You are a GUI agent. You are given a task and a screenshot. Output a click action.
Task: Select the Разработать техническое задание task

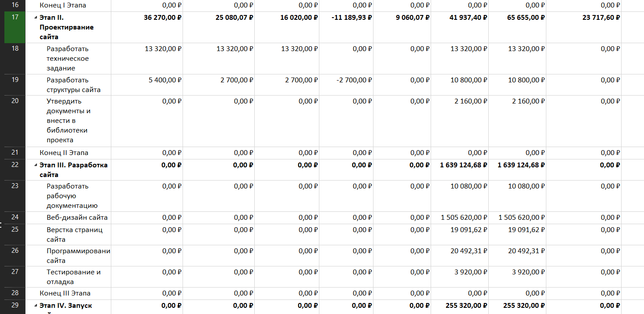click(x=68, y=59)
